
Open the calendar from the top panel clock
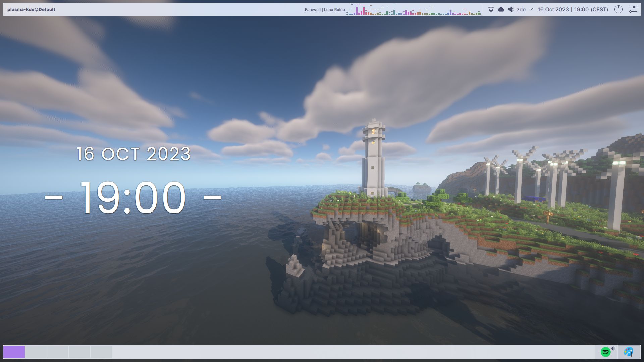[573, 9]
